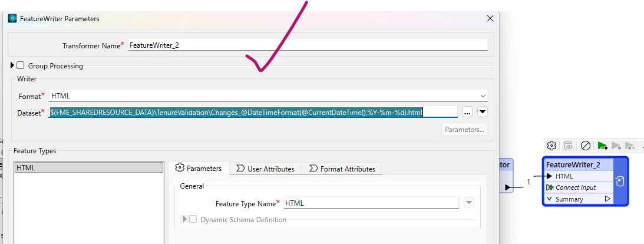Image resolution: width=644 pixels, height=244 pixels.
Task: Click the Dataset browse ellipsis button
Action: point(467,112)
